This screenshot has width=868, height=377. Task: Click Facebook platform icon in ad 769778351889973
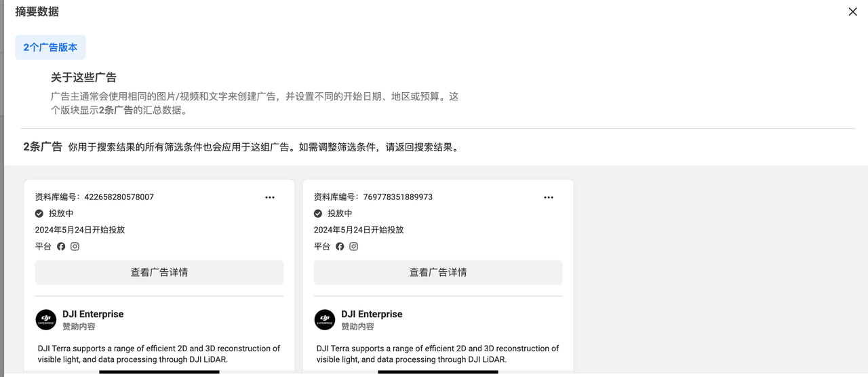click(340, 246)
